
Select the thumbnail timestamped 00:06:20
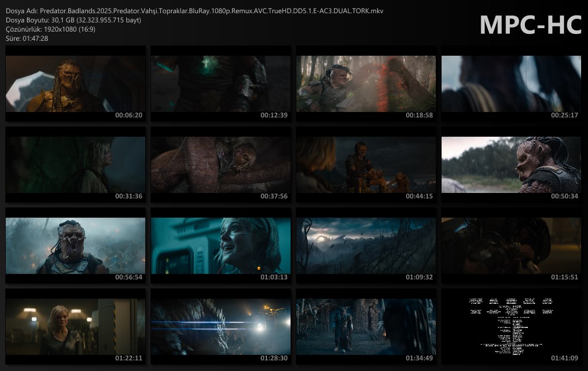pyautogui.click(x=75, y=84)
